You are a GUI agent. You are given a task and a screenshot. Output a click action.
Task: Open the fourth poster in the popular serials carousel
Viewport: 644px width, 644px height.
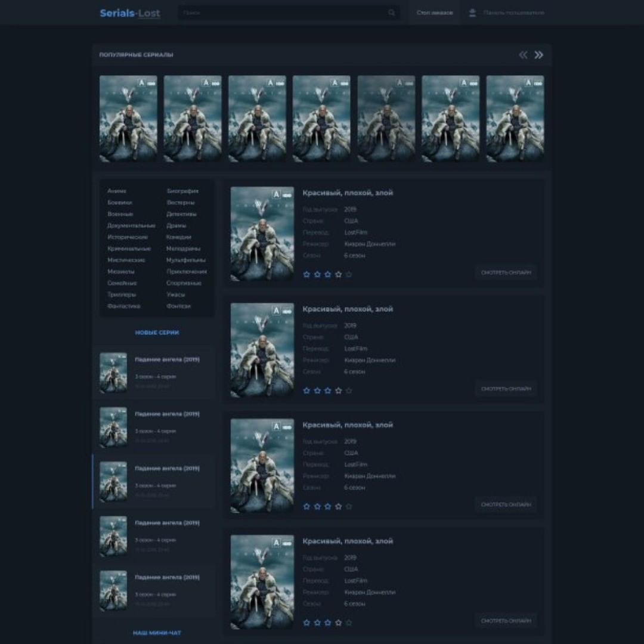(x=321, y=118)
